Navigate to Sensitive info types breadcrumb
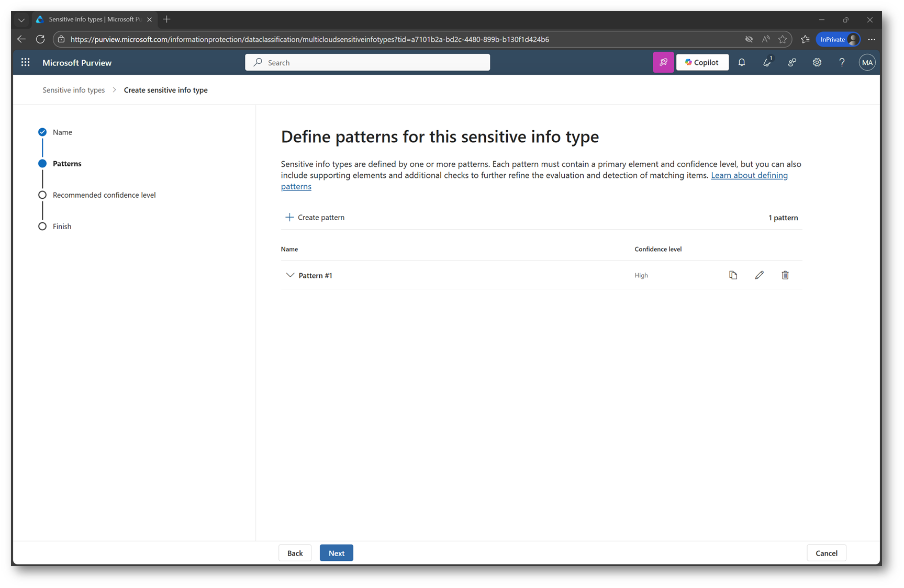This screenshot has height=588, width=904. (x=73, y=90)
